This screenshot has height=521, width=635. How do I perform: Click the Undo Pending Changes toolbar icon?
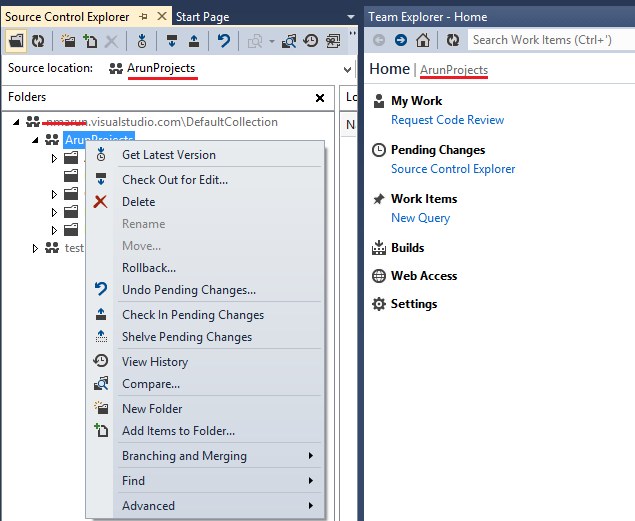(x=224, y=41)
